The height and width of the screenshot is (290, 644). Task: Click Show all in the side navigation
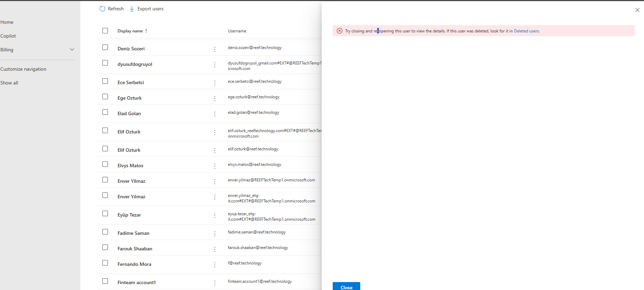9,83
